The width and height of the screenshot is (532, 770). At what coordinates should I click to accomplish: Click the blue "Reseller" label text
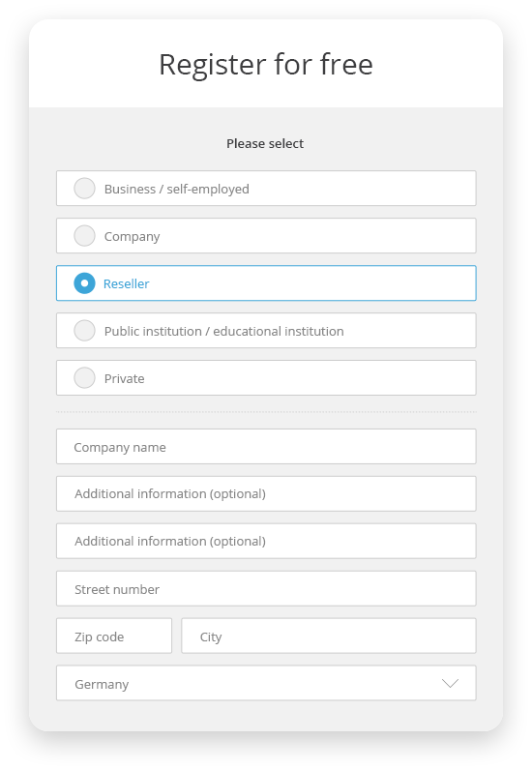point(127,283)
